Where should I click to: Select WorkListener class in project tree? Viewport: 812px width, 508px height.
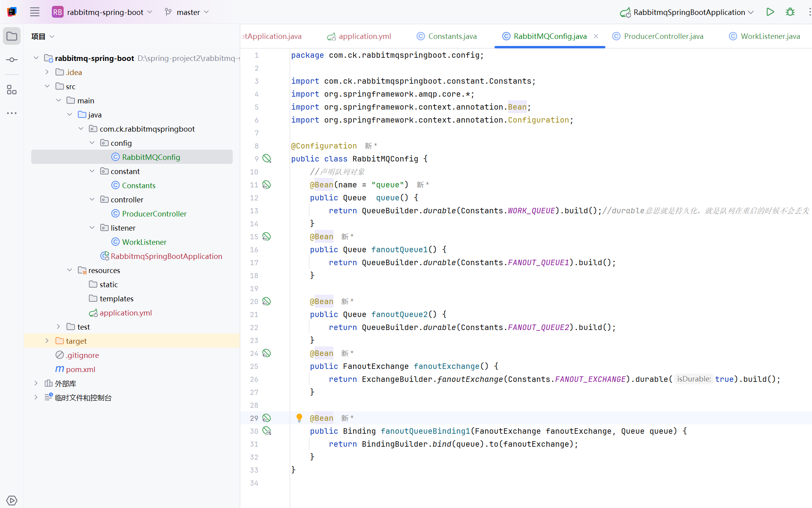tap(144, 242)
